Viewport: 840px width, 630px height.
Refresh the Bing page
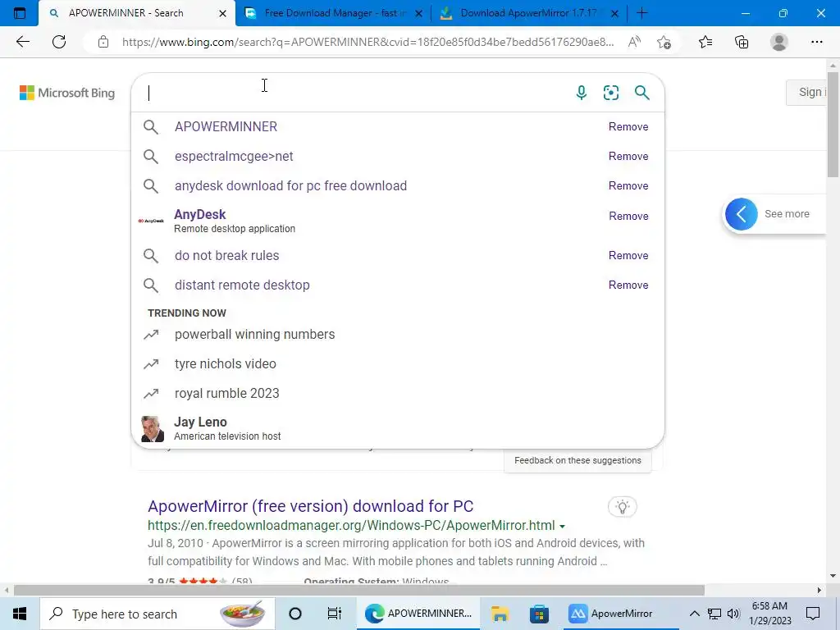point(59,42)
